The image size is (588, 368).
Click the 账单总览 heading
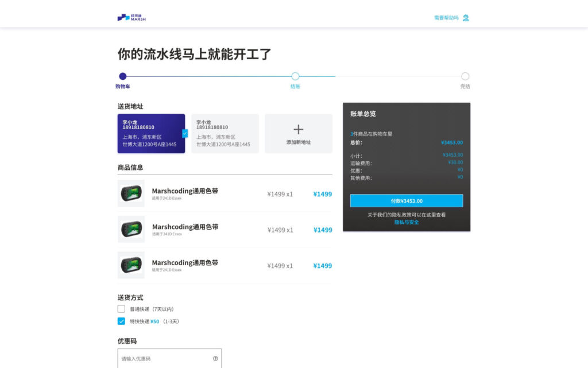(x=363, y=114)
